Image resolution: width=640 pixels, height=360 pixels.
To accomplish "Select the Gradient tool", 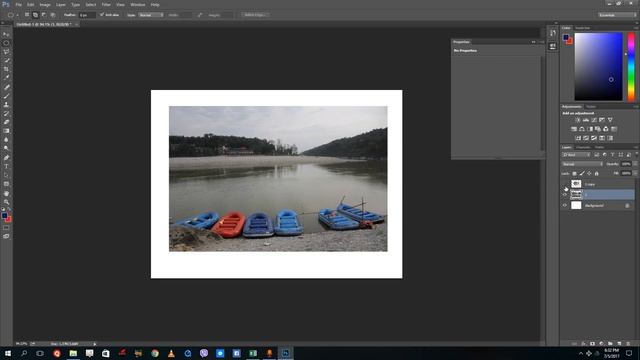I will pos(6,131).
